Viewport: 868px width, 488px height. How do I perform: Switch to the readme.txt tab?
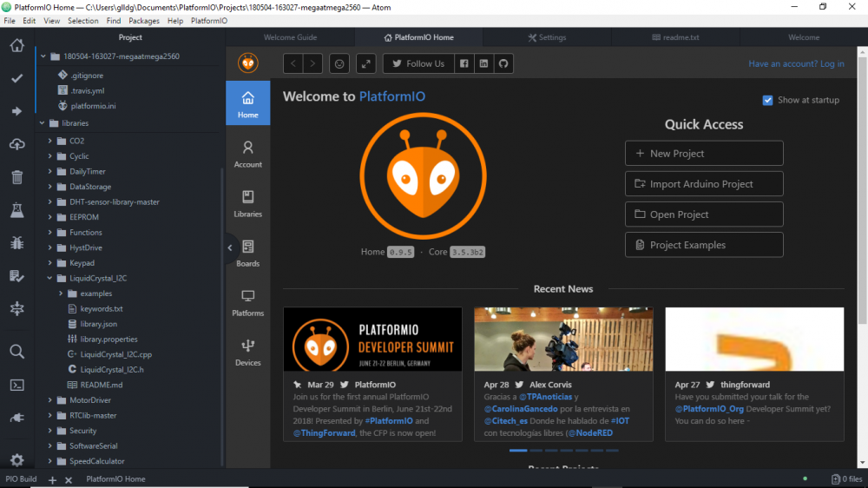pyautogui.click(x=675, y=37)
